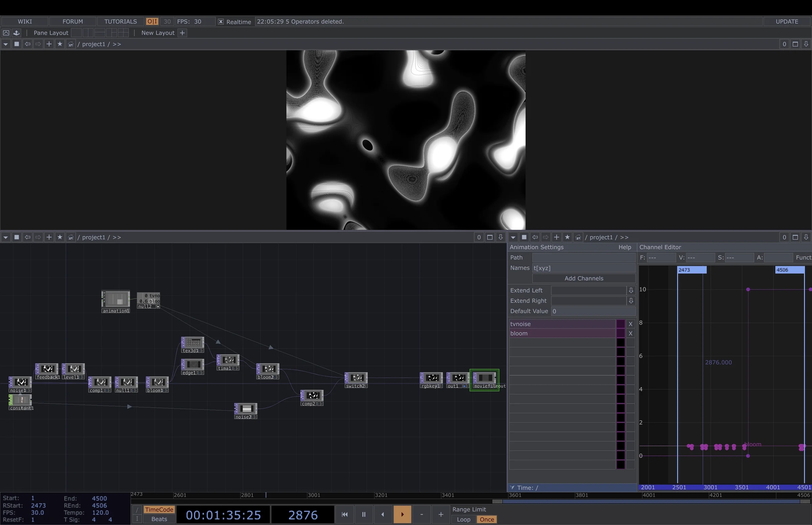The height and width of the screenshot is (525, 812).
Task: Click tvnoise channel color swatch
Action: [x=621, y=324]
